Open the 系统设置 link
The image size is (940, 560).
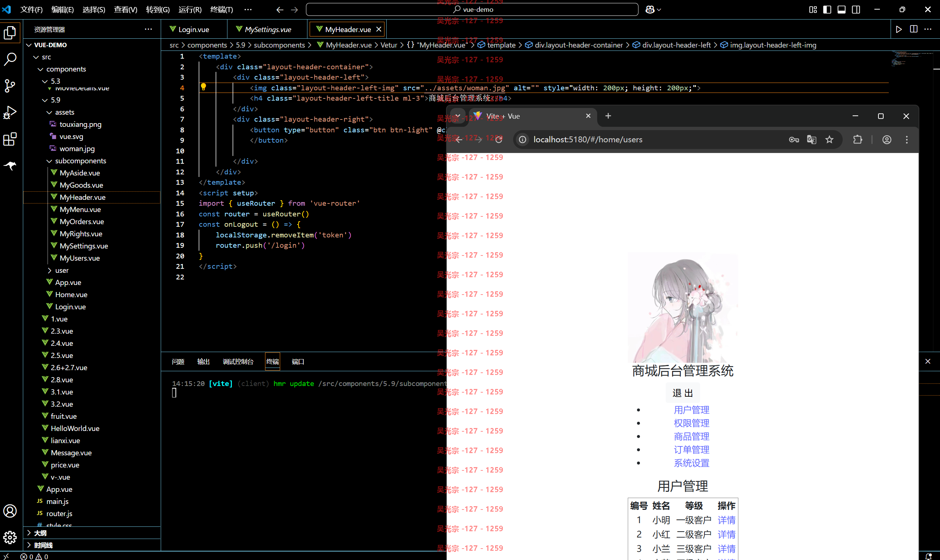pyautogui.click(x=692, y=463)
